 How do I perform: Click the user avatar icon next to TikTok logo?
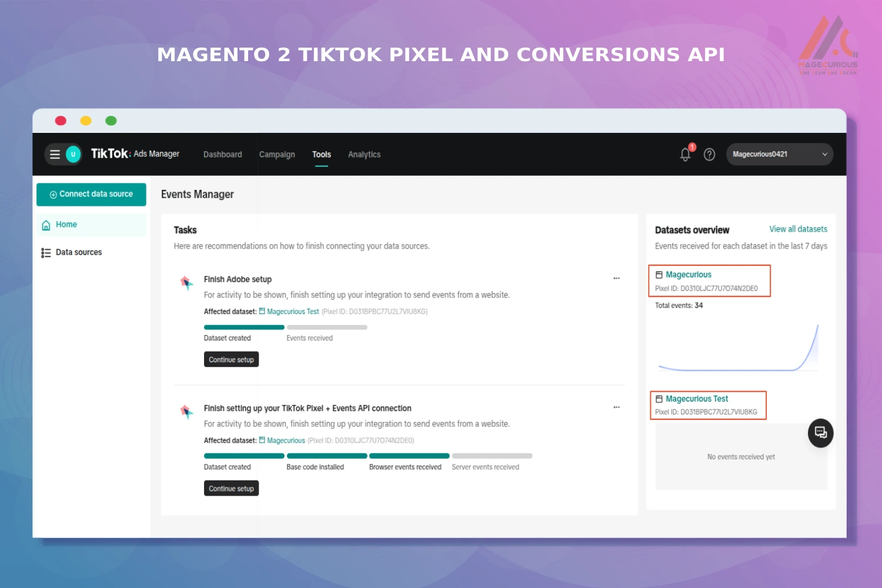72,154
